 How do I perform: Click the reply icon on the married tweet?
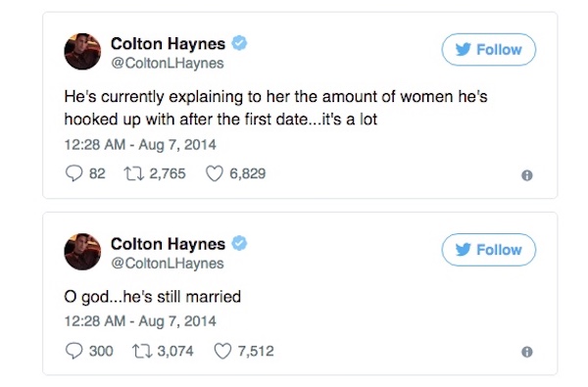click(x=73, y=351)
